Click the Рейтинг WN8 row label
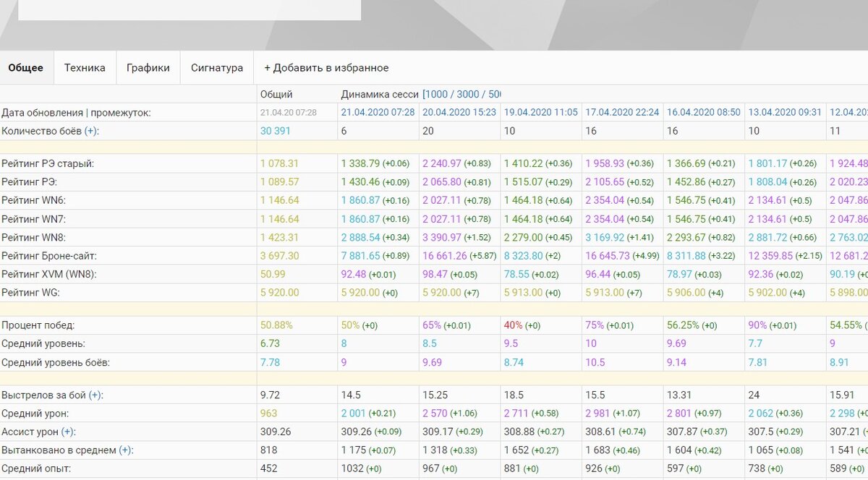The image size is (868, 480). click(34, 237)
